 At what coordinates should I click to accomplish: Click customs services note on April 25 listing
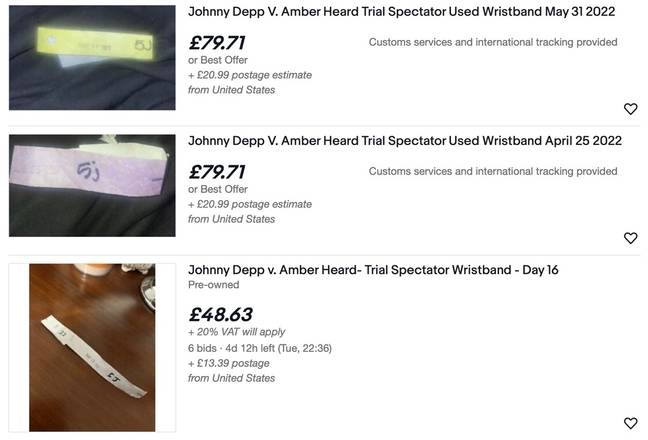click(493, 171)
